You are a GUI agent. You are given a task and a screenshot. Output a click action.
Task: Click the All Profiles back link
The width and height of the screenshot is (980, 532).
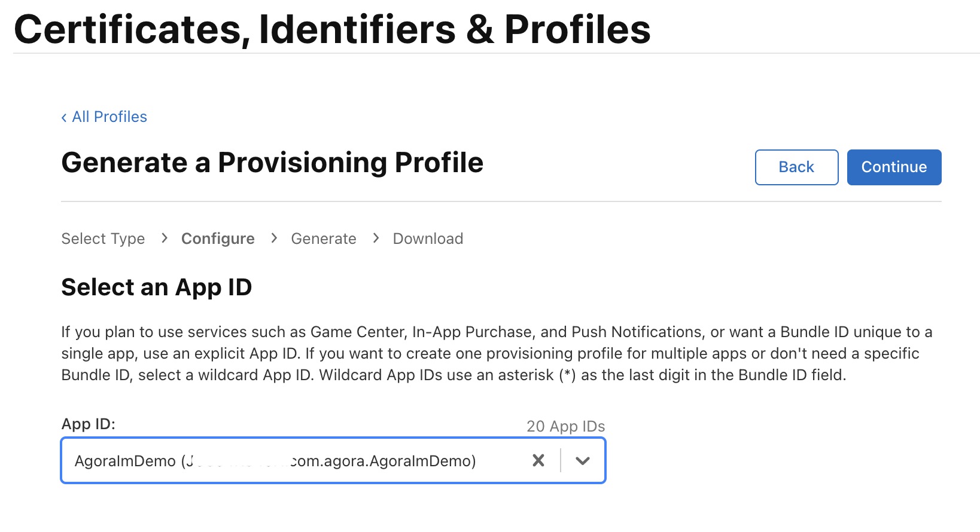tap(104, 117)
